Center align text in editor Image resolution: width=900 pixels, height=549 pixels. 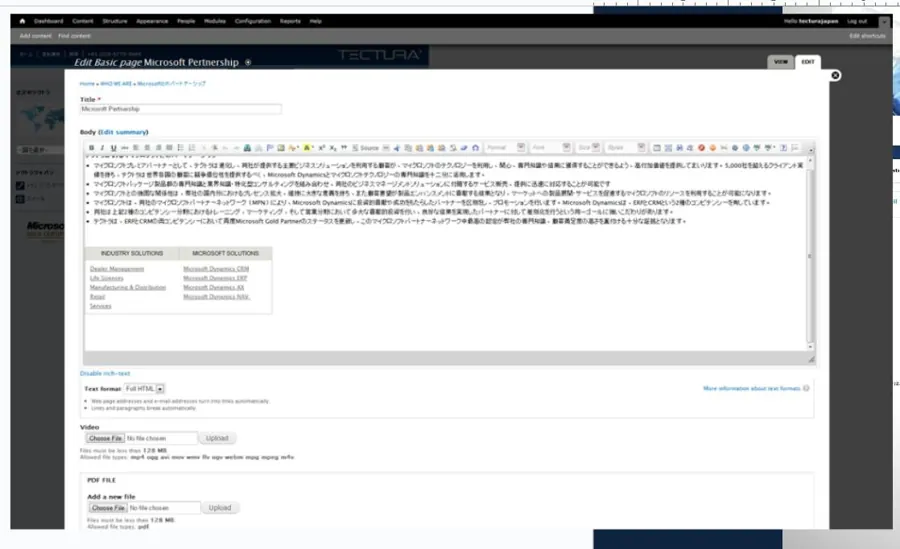pos(147,148)
